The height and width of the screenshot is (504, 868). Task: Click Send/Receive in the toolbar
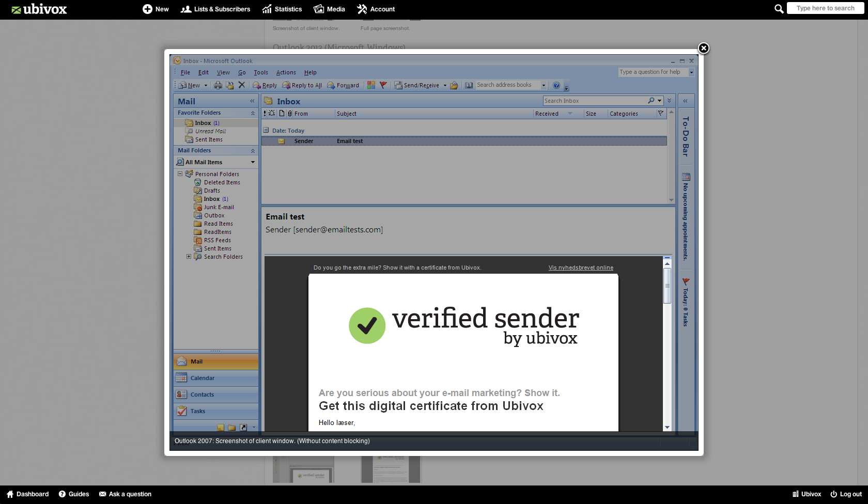point(417,85)
